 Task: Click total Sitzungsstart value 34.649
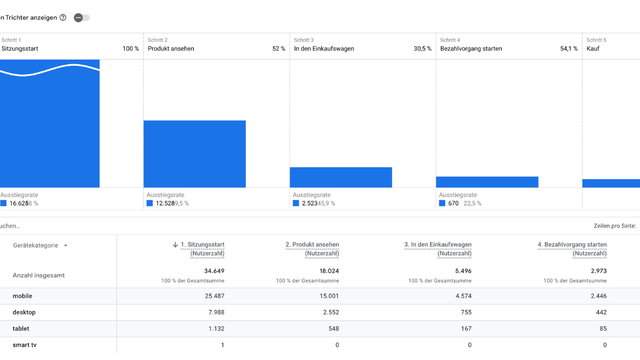[x=214, y=271]
